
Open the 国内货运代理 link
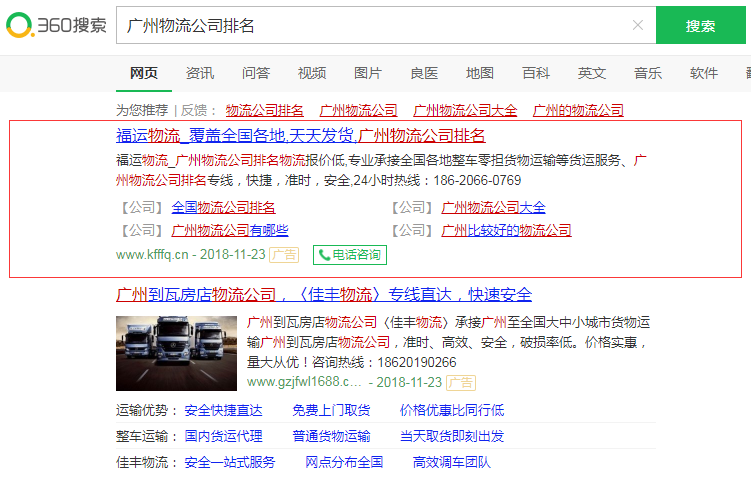pos(224,437)
